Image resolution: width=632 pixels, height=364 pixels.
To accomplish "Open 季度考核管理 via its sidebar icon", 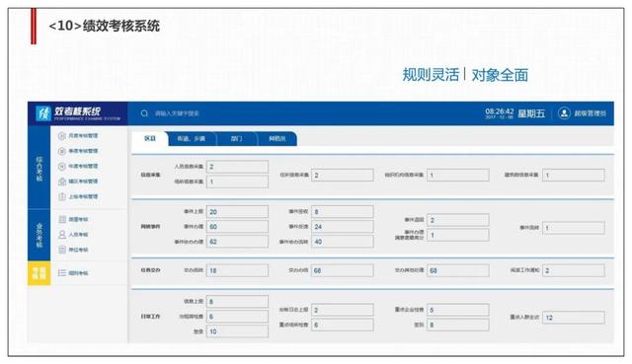I will (61, 151).
